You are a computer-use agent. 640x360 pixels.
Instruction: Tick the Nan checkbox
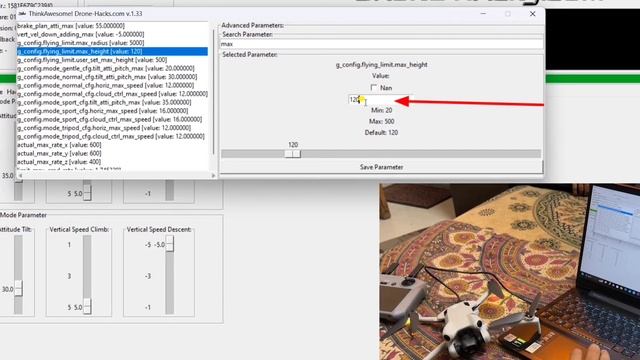click(x=374, y=88)
